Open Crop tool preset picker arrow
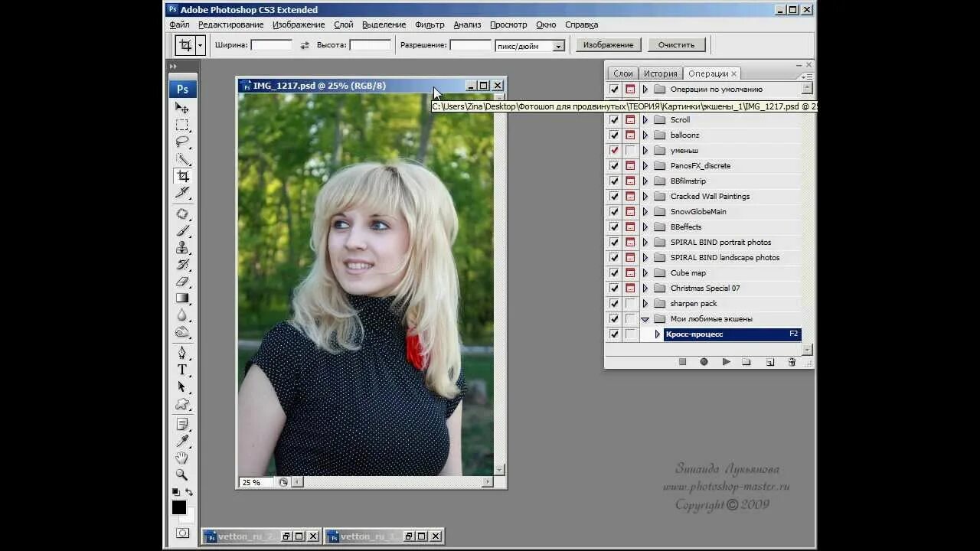This screenshot has width=980, height=551. coord(200,45)
